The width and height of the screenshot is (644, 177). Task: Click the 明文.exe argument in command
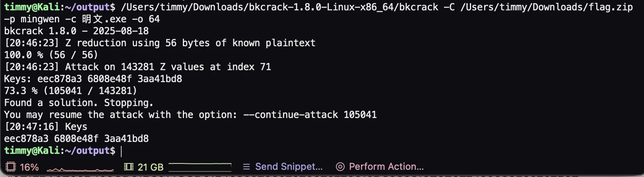tap(104, 19)
